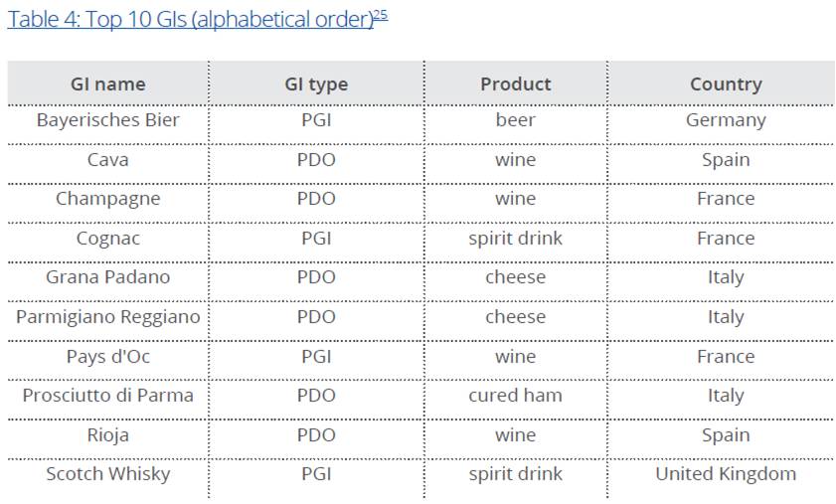The height and width of the screenshot is (504, 836).
Task: Select the GI type column header
Action: click(316, 84)
